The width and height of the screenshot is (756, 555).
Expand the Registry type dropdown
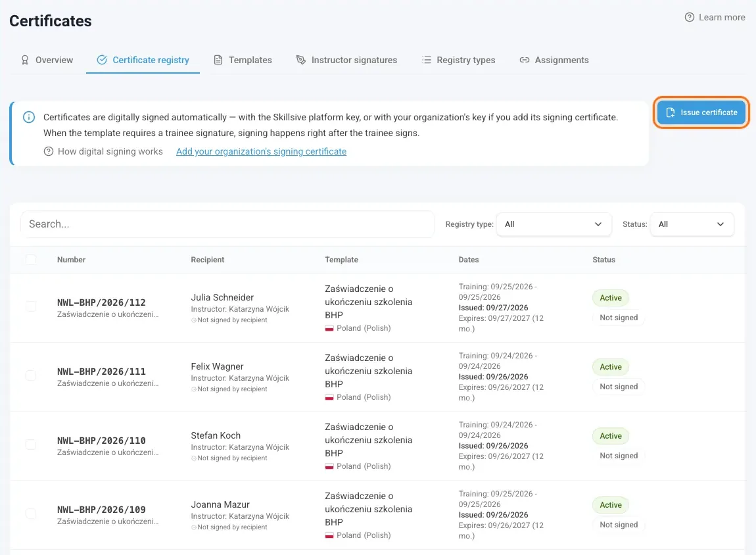pos(554,224)
